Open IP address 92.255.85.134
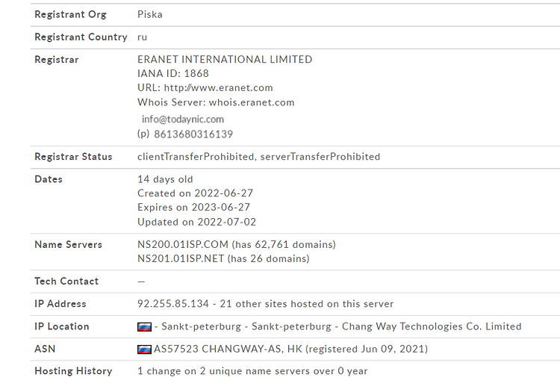Viewport: 560px width, 392px height. (x=173, y=304)
